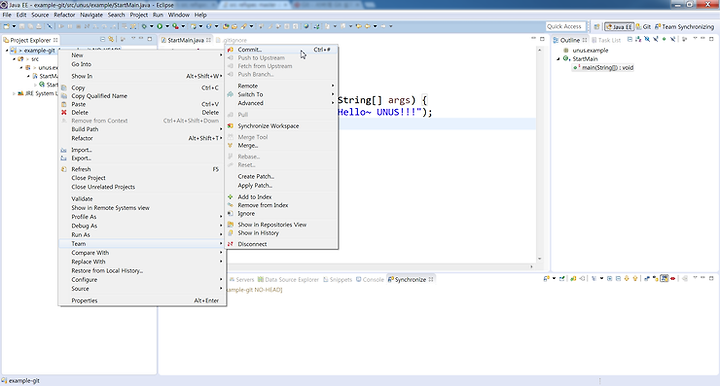Click Collapse All icon in Project Explorer

[x=102, y=39]
